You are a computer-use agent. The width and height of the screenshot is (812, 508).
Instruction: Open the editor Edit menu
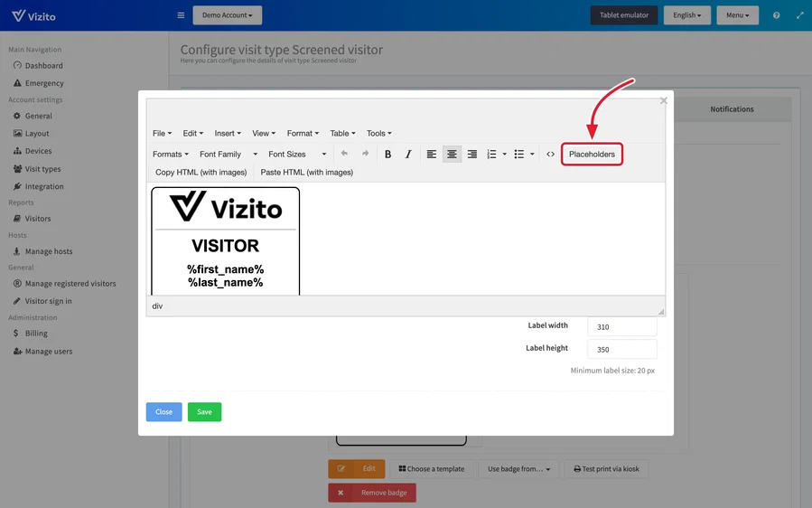point(192,133)
